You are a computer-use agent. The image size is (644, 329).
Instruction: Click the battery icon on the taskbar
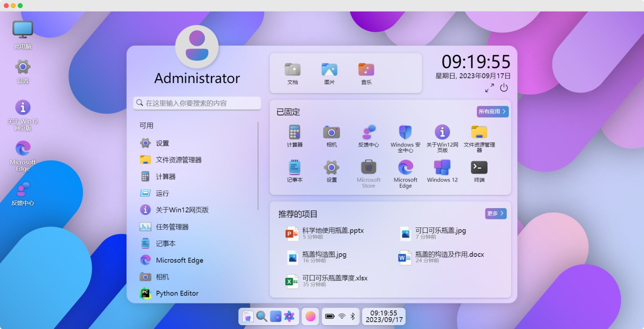[x=330, y=317]
